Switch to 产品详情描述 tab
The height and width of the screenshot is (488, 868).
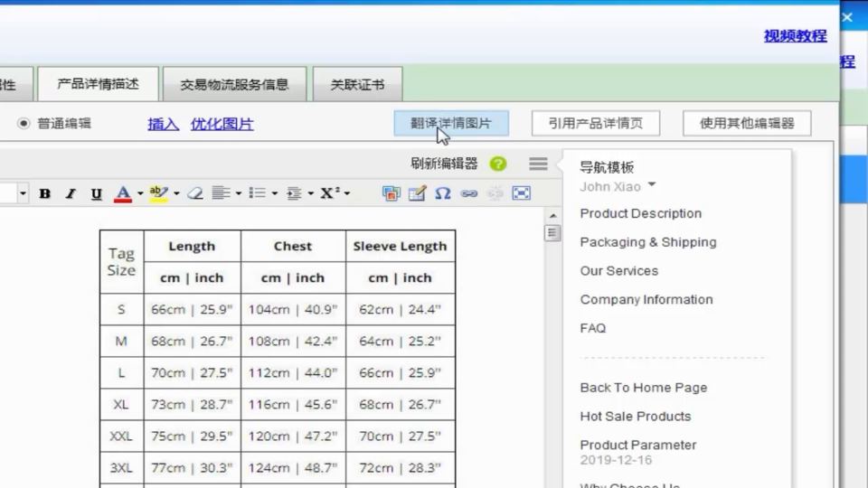point(98,84)
